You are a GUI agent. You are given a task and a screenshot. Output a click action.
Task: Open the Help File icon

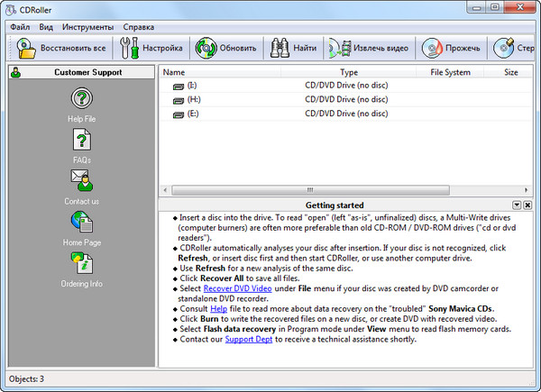pyautogui.click(x=82, y=98)
